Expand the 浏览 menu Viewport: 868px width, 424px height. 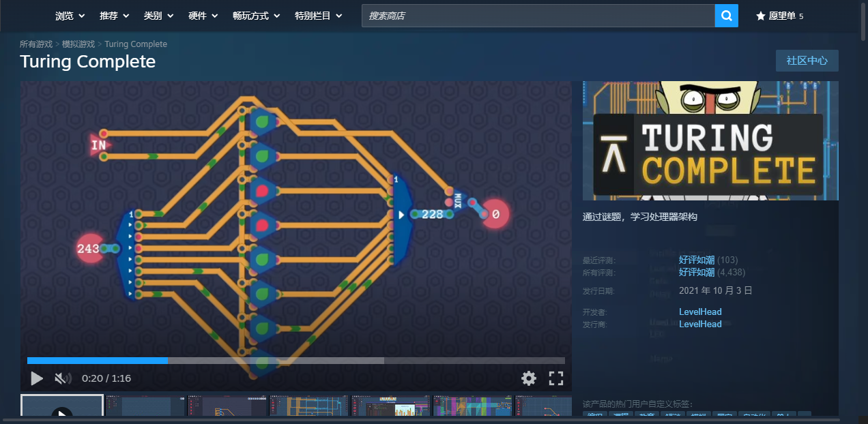[70, 16]
